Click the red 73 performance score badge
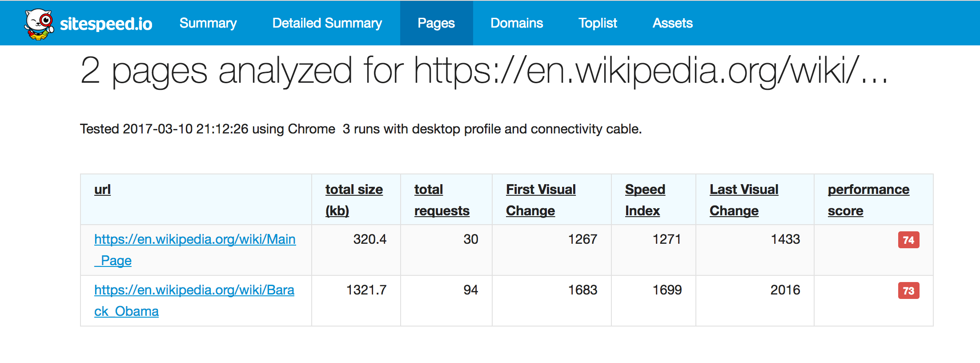This screenshot has width=980, height=363. [908, 291]
